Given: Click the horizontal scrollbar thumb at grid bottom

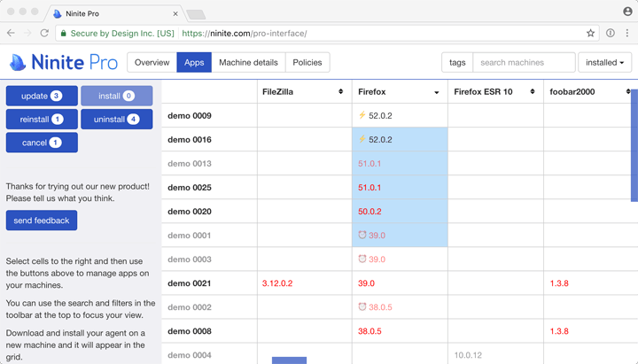Looking at the screenshot, I should pyautogui.click(x=289, y=360).
